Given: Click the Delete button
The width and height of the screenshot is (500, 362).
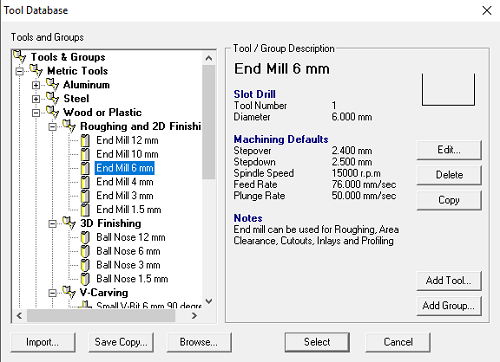Looking at the screenshot, I should (449, 175).
